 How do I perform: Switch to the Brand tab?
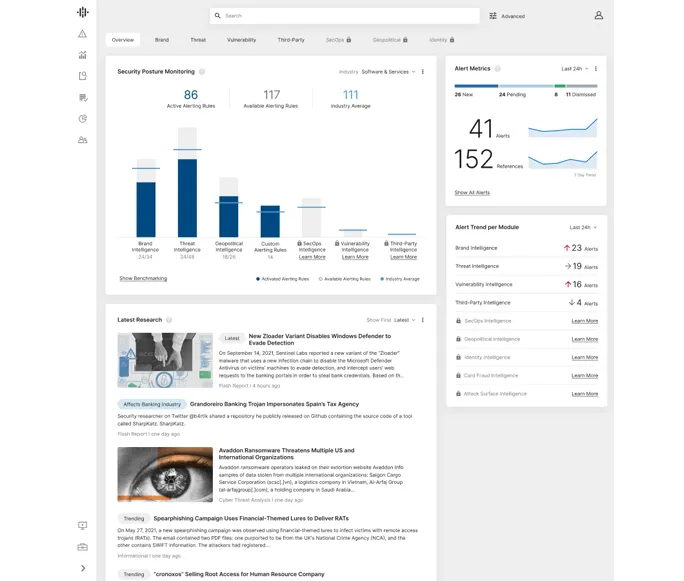pos(162,40)
